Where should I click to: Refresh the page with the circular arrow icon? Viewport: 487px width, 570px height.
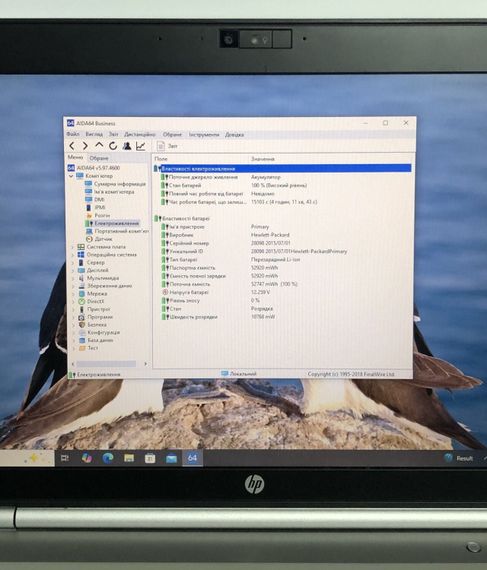[x=113, y=146]
